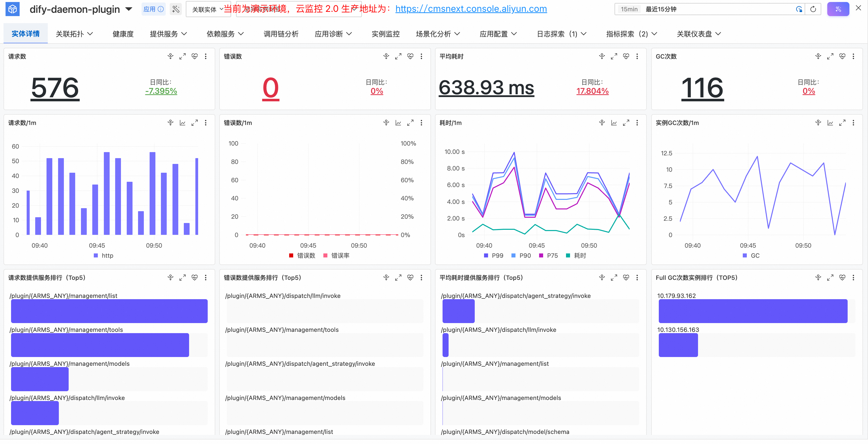Expand the 错误数 panel to fullscreen
Viewport: 868px width, 444px height.
398,56
